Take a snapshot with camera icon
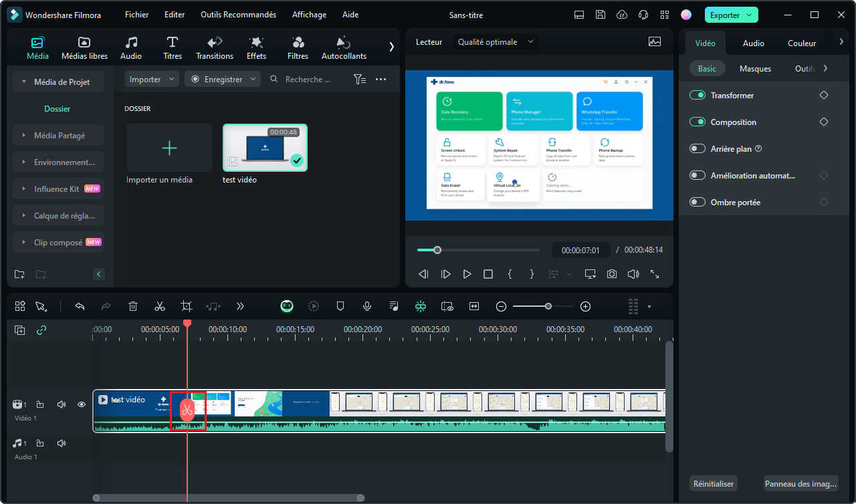This screenshot has width=856, height=504. coord(612,274)
